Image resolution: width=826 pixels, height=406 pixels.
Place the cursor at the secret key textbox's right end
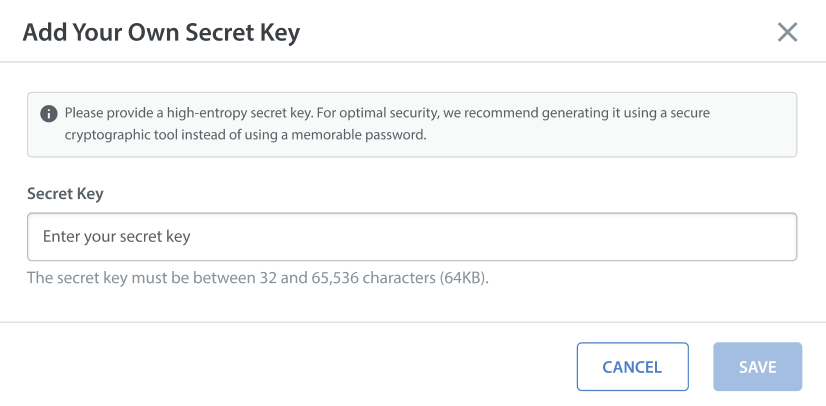(x=785, y=236)
